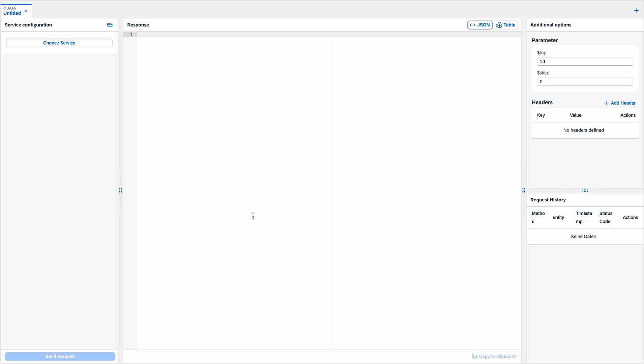
Task: Switch to the Untitled ODATA tab
Action: coord(12,11)
